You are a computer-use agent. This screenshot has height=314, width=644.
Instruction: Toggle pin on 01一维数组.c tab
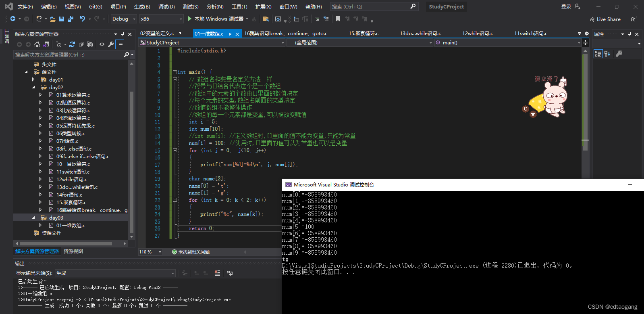tap(230, 34)
